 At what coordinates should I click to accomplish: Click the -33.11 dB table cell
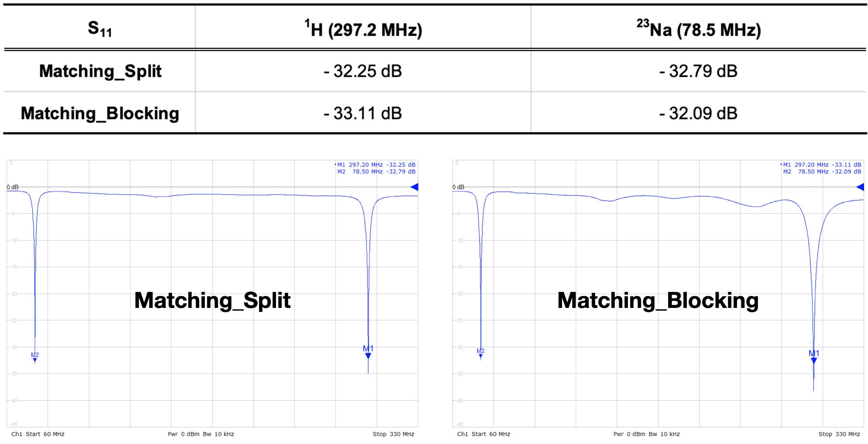click(x=363, y=113)
